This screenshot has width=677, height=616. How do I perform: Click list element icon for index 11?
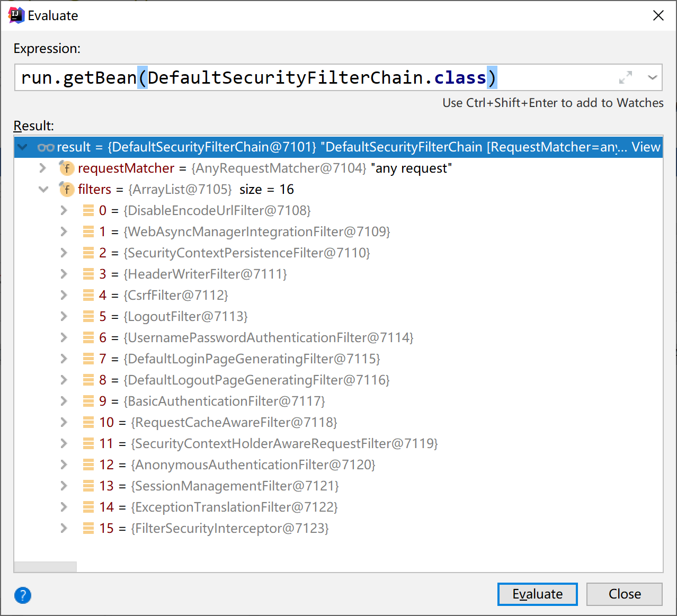click(x=88, y=443)
